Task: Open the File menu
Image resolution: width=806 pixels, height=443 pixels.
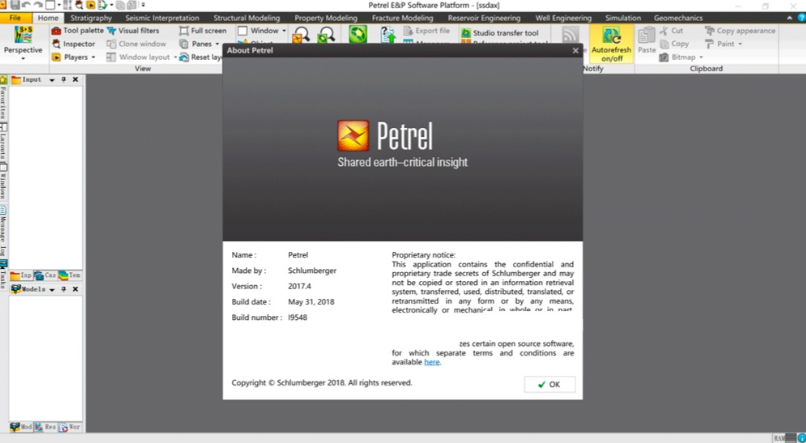Action: click(x=15, y=18)
